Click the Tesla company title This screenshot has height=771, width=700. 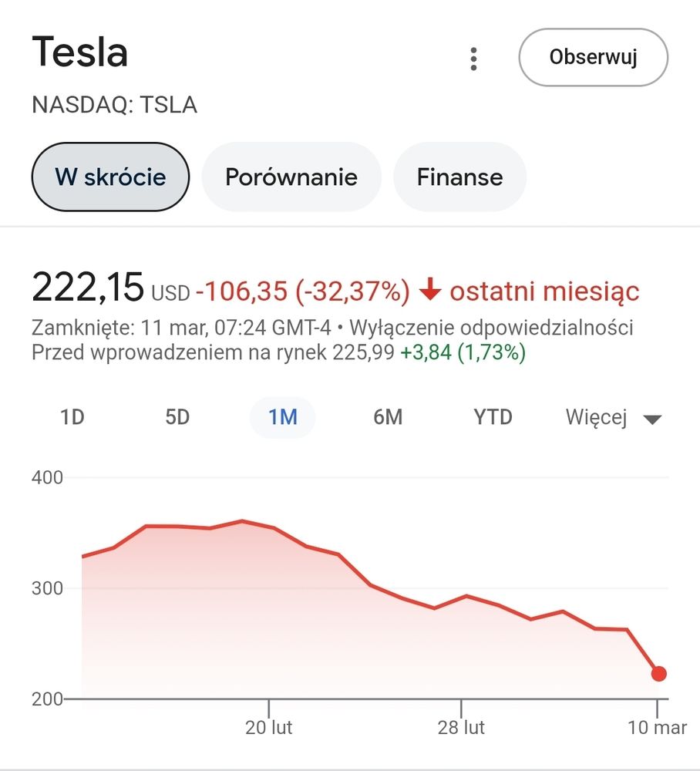[80, 54]
